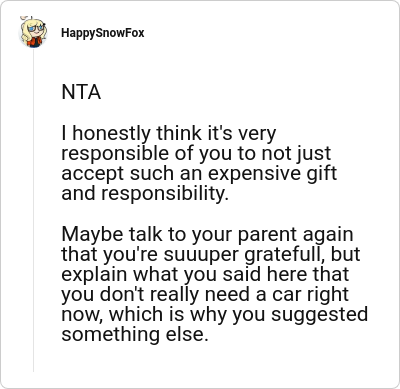This screenshot has height=389, width=400.
Task: Open HappySnowFox's cartoon avatar
Action: [x=33, y=32]
